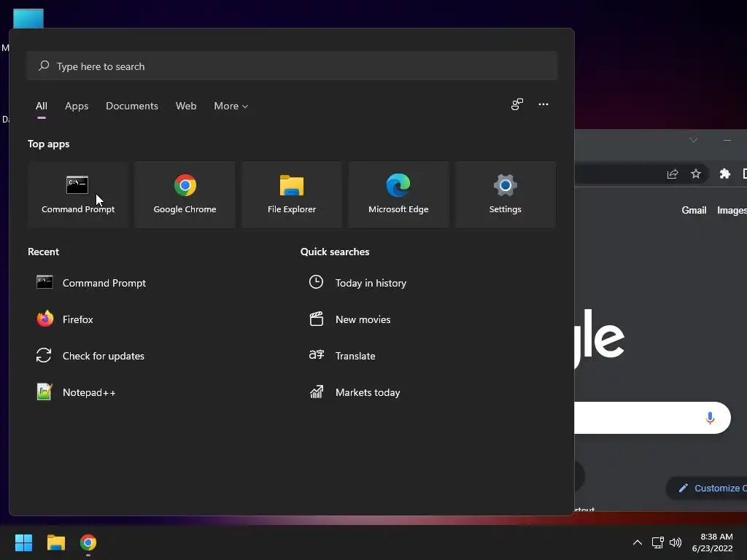Switch to the Documents filter tab
The image size is (747, 560).
pos(132,106)
